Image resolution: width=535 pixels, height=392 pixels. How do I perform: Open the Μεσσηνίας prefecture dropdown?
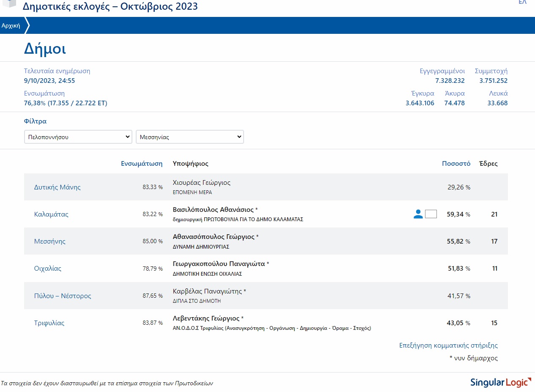click(189, 137)
